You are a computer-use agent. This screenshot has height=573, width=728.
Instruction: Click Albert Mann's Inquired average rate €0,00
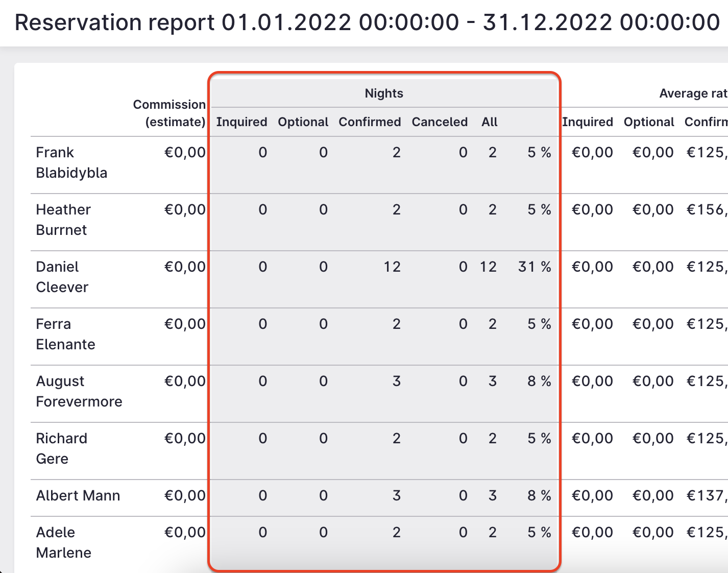tap(592, 495)
